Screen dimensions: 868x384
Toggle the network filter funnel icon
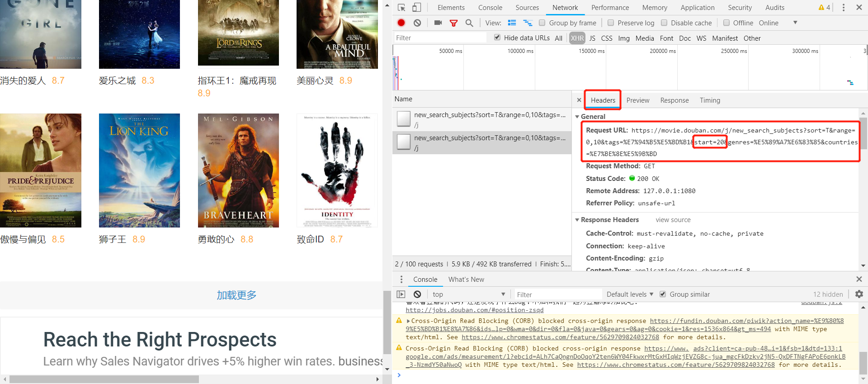(453, 23)
